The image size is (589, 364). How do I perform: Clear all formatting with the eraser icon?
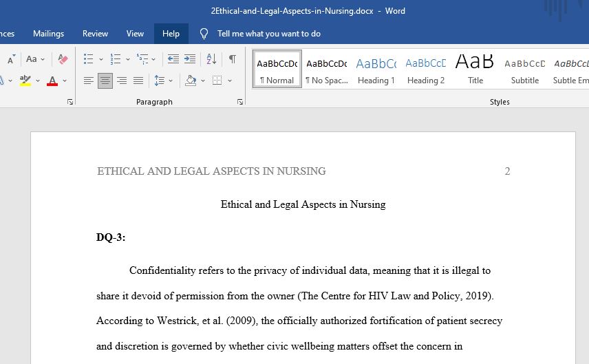63,59
